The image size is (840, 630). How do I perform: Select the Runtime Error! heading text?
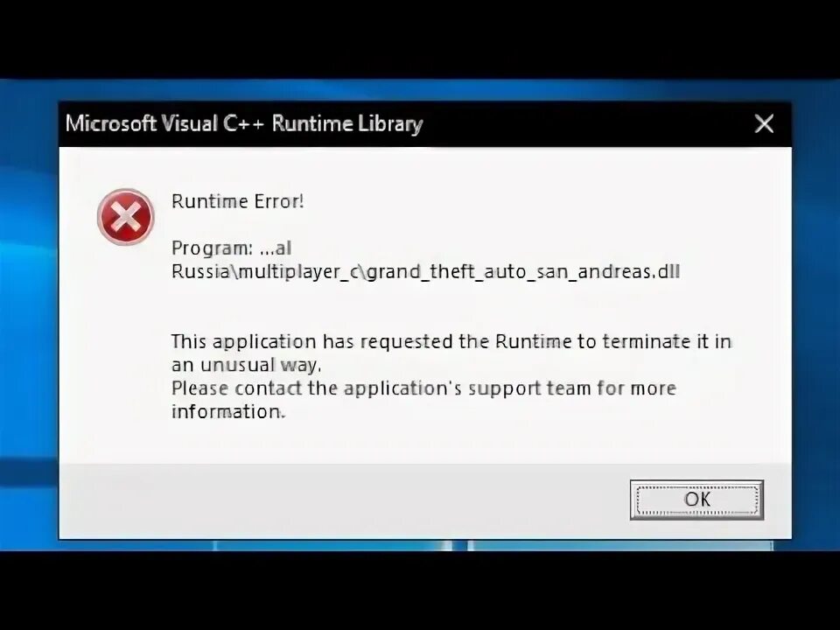[x=238, y=201]
